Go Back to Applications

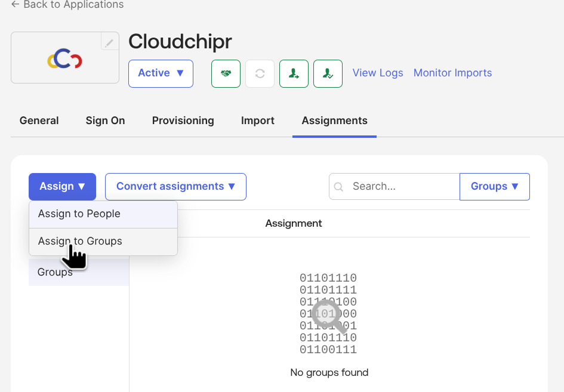tap(67, 4)
